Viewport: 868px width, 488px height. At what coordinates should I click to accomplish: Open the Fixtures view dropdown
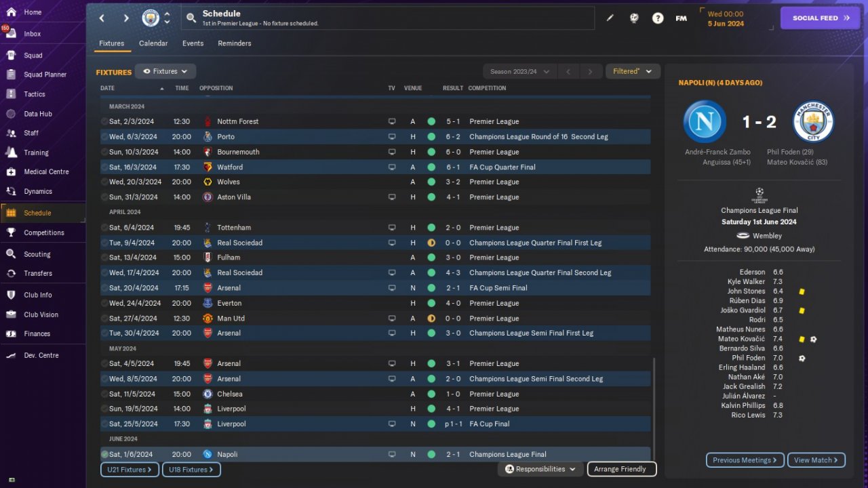coord(165,71)
